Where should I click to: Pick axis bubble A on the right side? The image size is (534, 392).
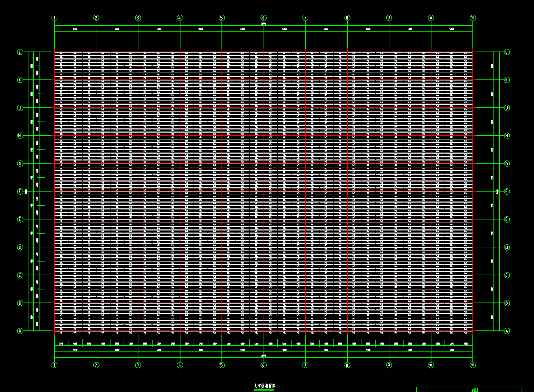(507, 331)
